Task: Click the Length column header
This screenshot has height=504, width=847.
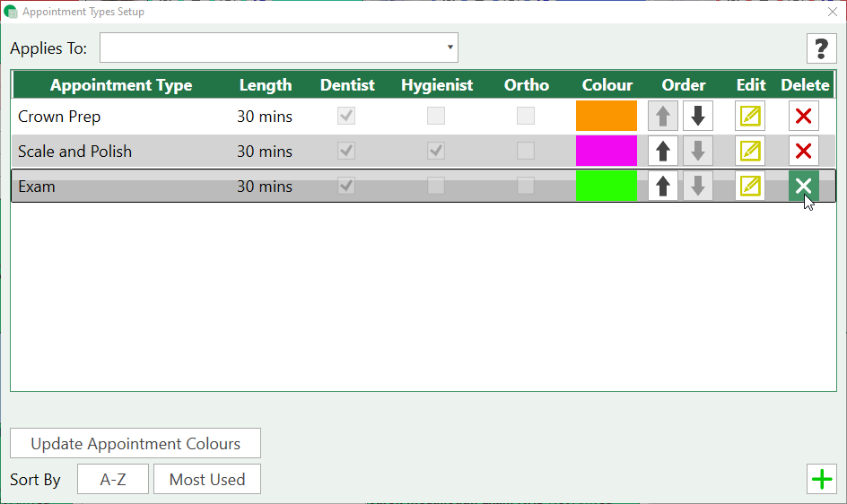Action: tap(265, 85)
